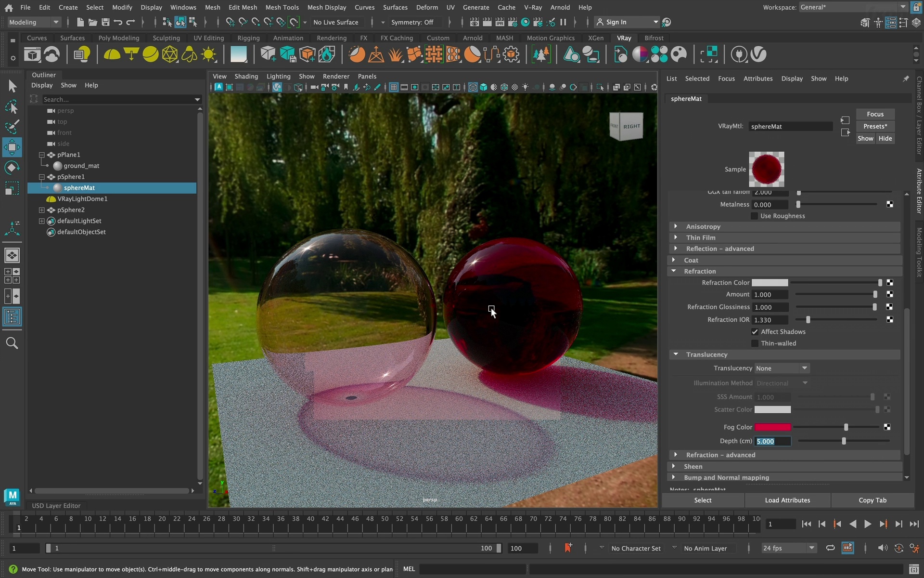Create V-Ray dome light from shelf
Viewport: 924px width, 578px height.
112,54
